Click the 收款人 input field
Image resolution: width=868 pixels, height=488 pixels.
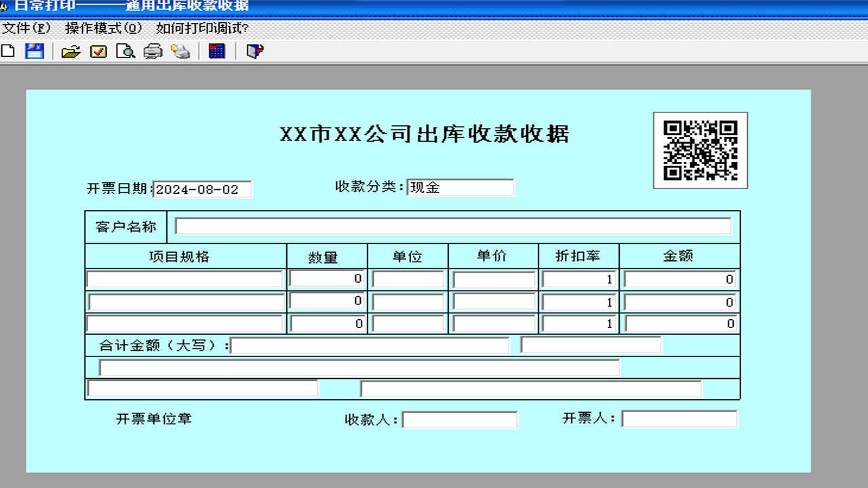click(x=460, y=420)
